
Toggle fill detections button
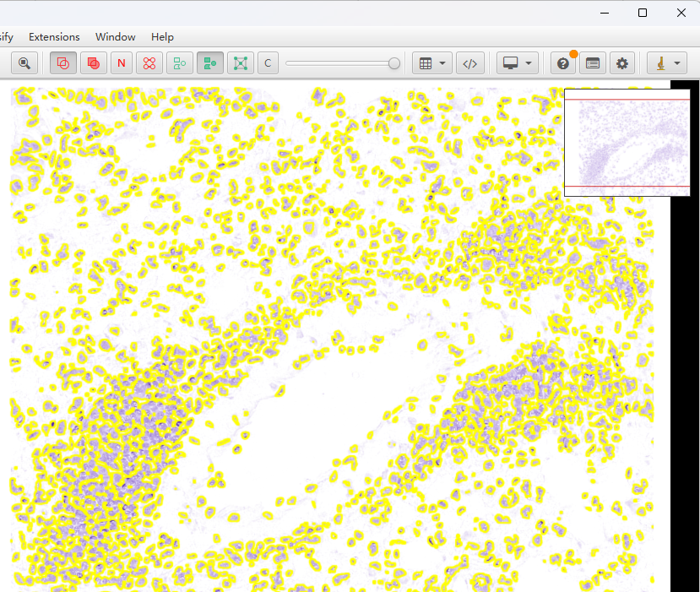click(210, 63)
